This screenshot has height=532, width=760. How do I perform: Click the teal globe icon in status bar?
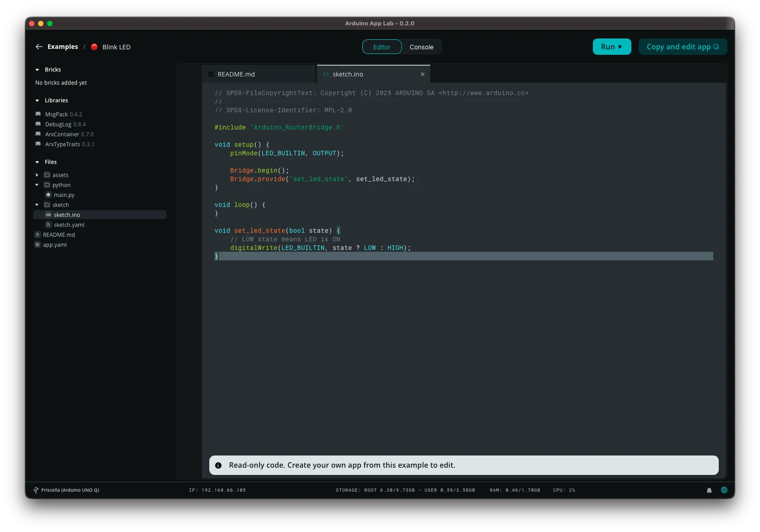point(724,490)
